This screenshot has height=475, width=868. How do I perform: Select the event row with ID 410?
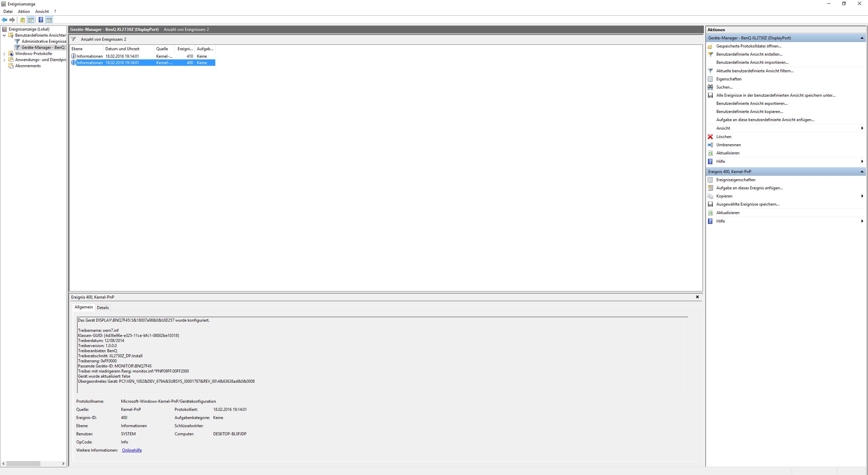142,56
